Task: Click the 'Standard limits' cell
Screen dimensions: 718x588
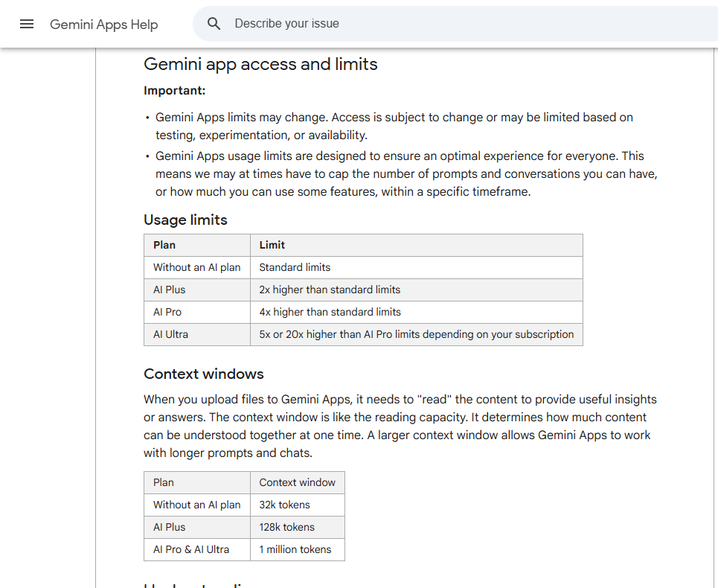Action: coord(417,267)
